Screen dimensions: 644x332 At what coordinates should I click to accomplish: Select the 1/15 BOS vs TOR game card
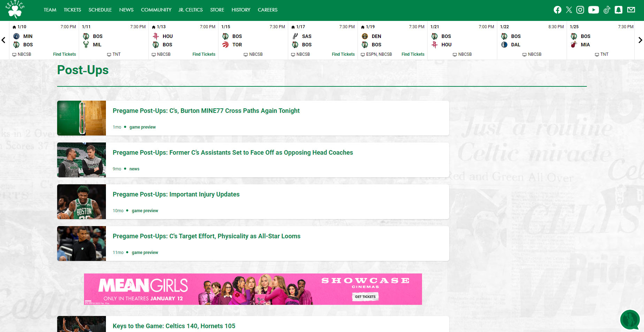tap(253, 40)
